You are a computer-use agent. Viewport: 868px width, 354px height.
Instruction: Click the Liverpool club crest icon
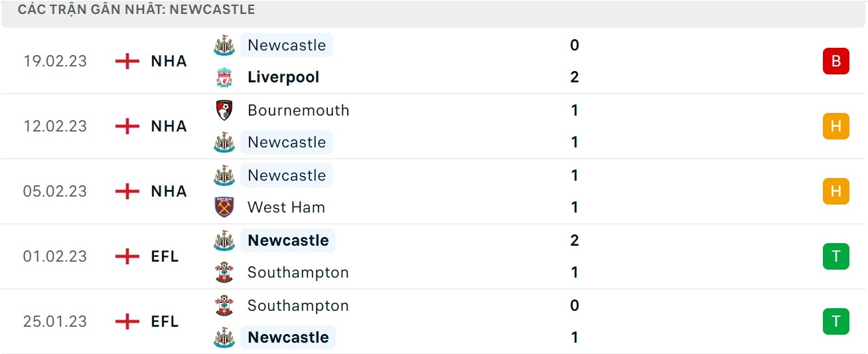click(x=224, y=78)
